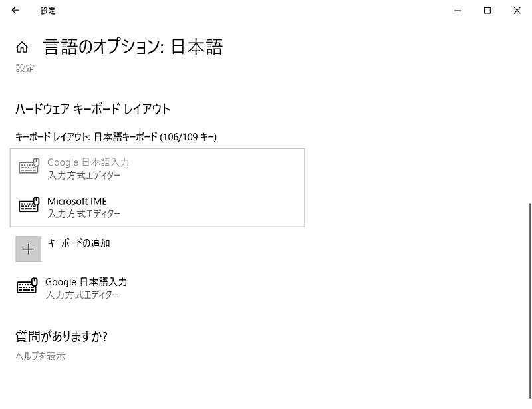
Task: Click the back arrow to return
Action: [15, 11]
